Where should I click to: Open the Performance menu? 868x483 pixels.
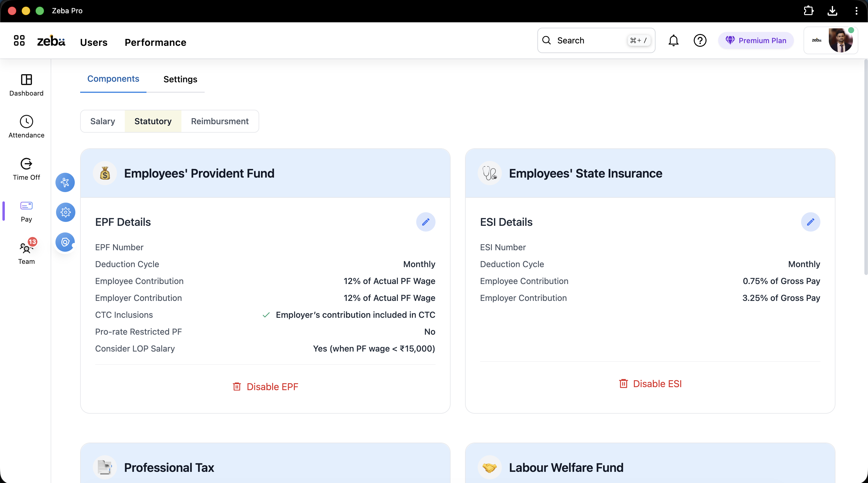tap(155, 42)
